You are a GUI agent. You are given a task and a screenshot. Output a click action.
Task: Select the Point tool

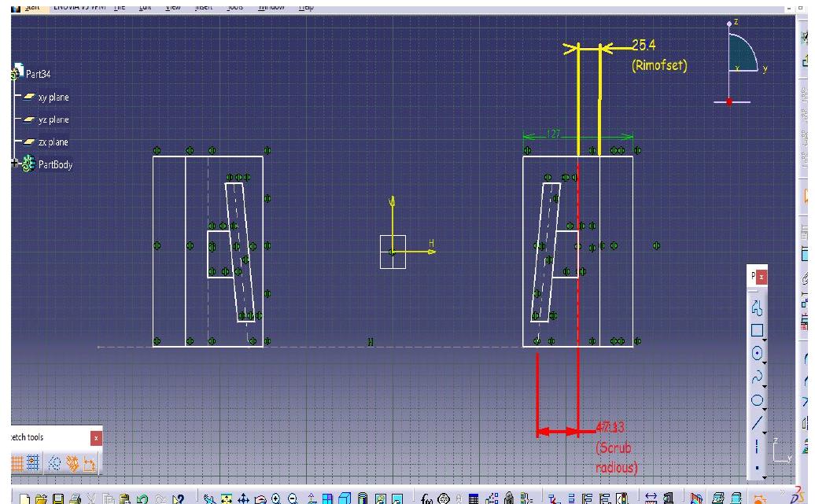click(x=757, y=468)
